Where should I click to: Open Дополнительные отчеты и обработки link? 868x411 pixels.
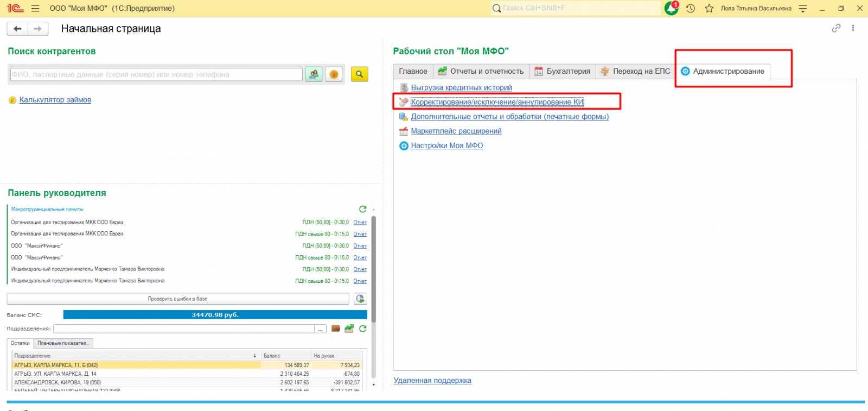click(509, 117)
